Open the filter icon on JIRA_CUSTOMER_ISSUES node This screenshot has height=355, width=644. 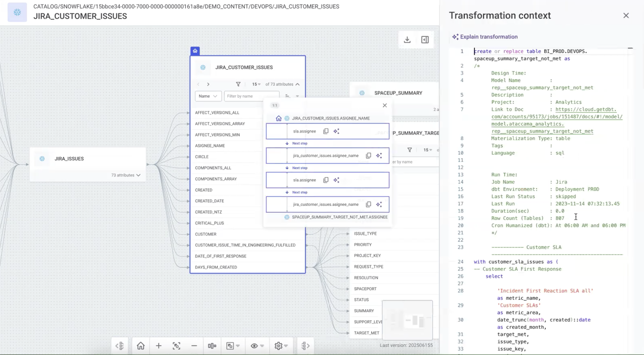coord(238,84)
